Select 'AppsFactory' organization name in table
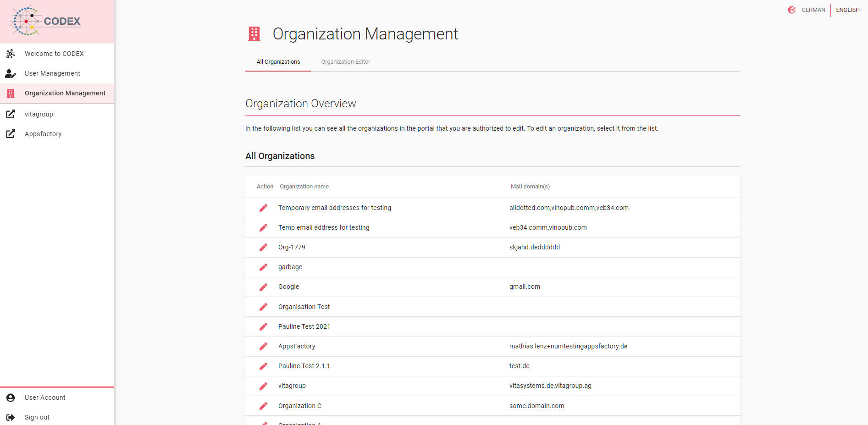 coord(297,346)
